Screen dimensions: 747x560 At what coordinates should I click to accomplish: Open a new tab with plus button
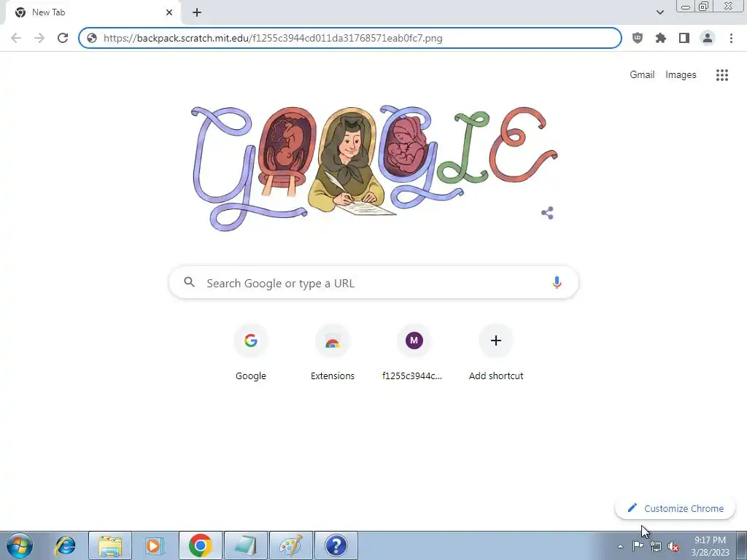tap(197, 12)
